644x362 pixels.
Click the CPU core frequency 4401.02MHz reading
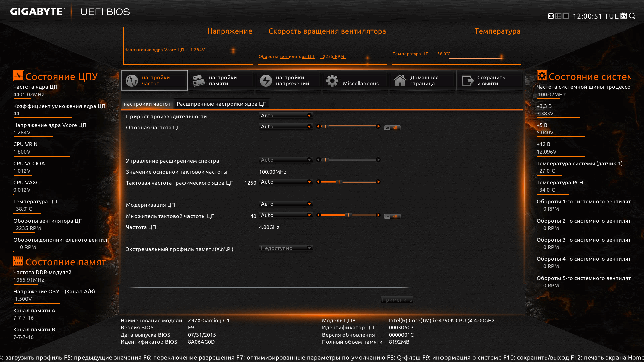[29, 95]
